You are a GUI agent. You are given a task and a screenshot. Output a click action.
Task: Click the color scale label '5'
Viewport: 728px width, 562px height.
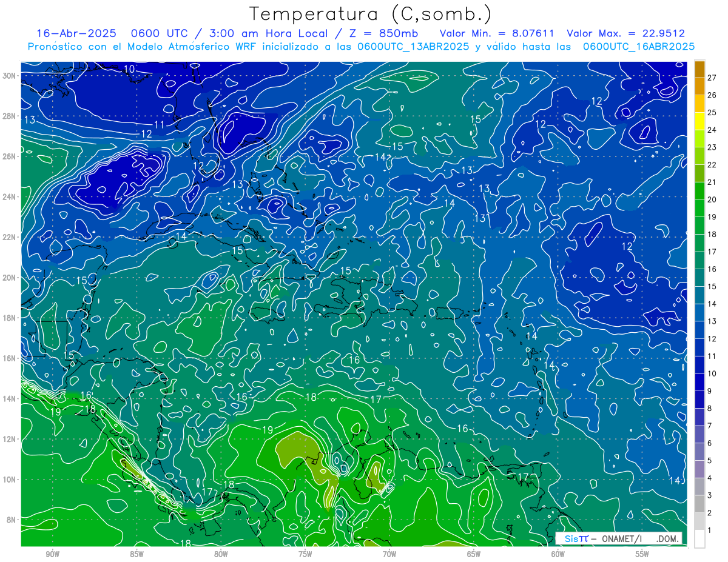[710, 461]
